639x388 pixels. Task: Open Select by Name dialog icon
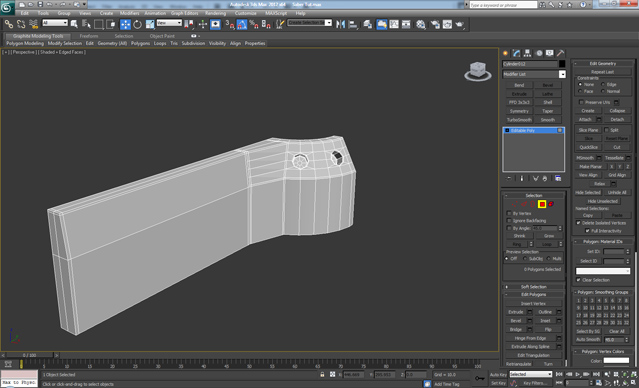(x=86, y=24)
